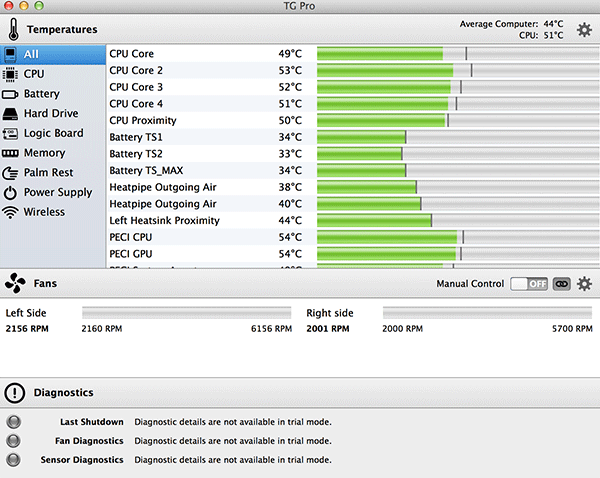Click the Memory module icon
The height and width of the screenshot is (478, 600).
(11, 153)
